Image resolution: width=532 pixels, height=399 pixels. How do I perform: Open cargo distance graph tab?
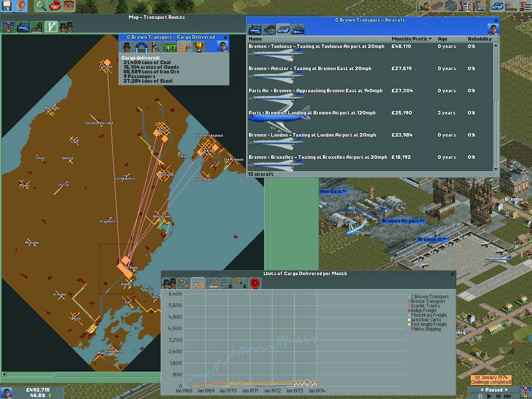pos(212,283)
